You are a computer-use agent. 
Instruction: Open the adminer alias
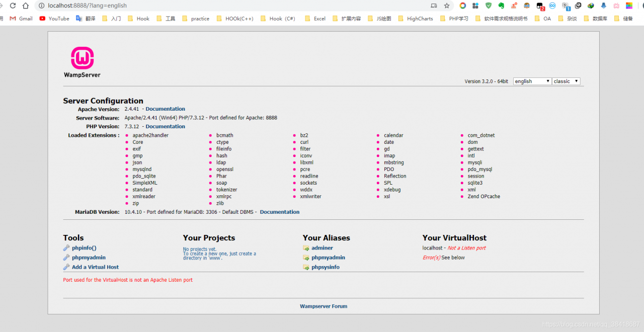(322, 248)
